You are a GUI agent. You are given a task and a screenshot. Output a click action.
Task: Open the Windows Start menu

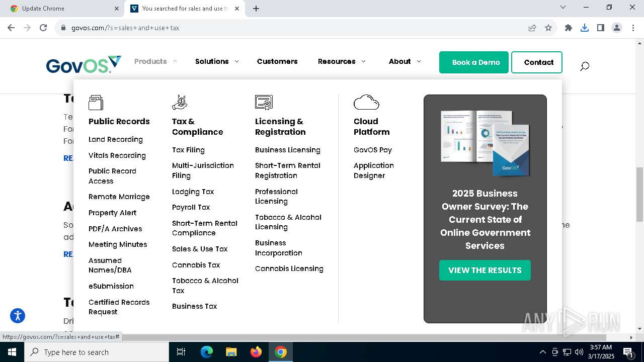[x=12, y=352]
